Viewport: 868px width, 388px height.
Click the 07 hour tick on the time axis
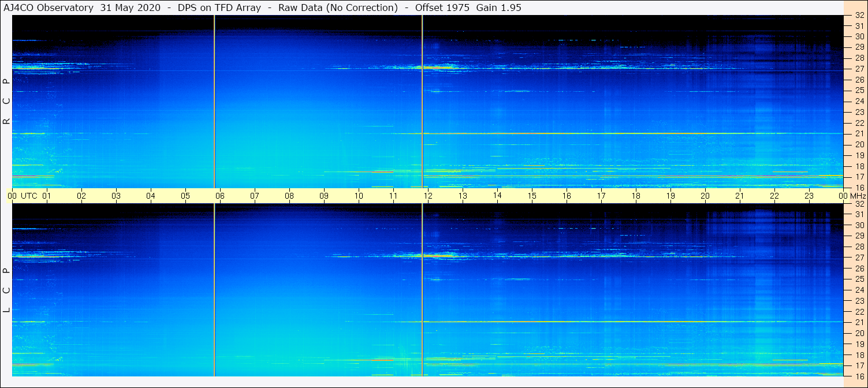pos(255,196)
